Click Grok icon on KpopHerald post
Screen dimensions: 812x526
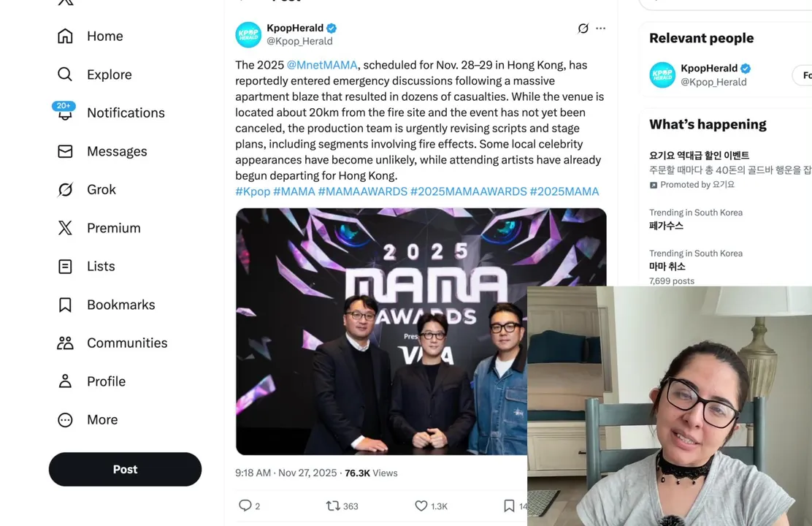click(583, 28)
